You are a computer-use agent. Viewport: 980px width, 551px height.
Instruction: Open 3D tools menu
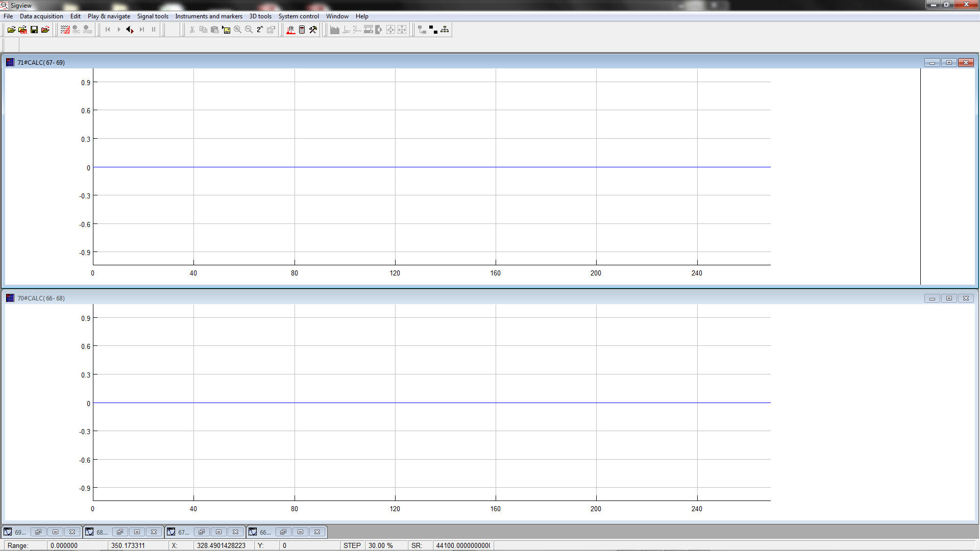coord(260,16)
